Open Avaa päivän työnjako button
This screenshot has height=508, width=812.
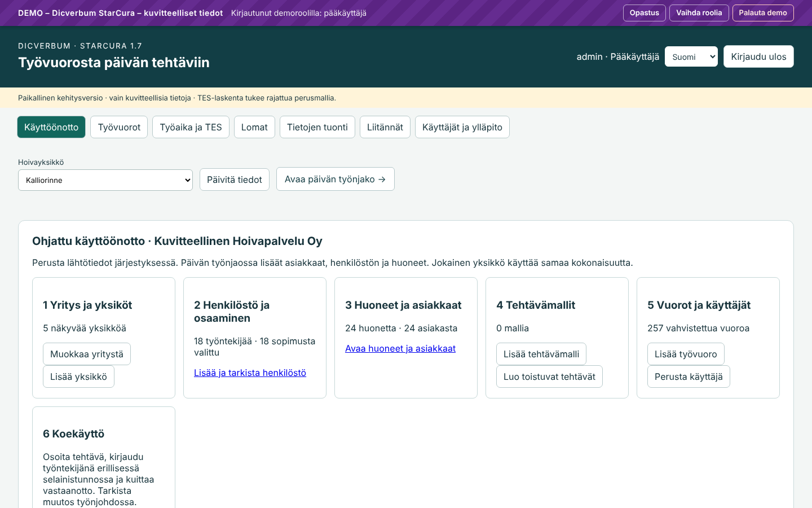(335, 179)
